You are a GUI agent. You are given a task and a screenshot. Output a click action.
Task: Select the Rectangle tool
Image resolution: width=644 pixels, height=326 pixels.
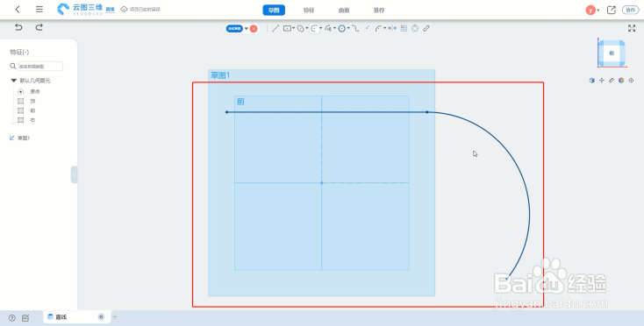click(x=287, y=28)
